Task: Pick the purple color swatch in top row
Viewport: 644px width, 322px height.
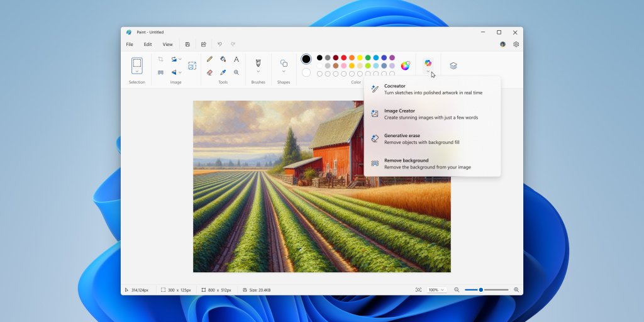Action: click(x=392, y=57)
